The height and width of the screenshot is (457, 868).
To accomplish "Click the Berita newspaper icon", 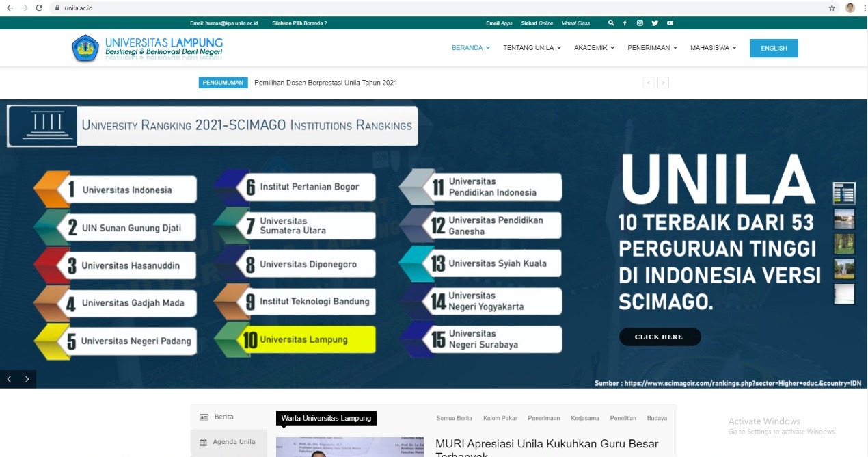I will 204,417.
